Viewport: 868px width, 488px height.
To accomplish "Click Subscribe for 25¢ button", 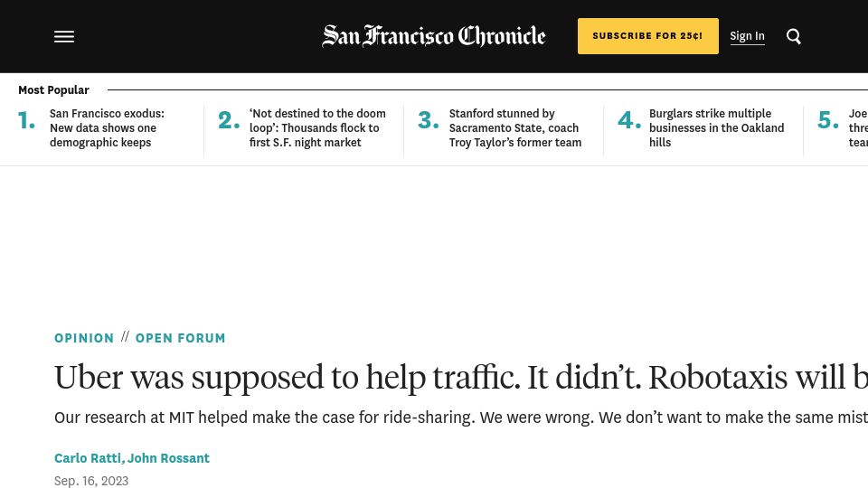I will pyautogui.click(x=648, y=36).
